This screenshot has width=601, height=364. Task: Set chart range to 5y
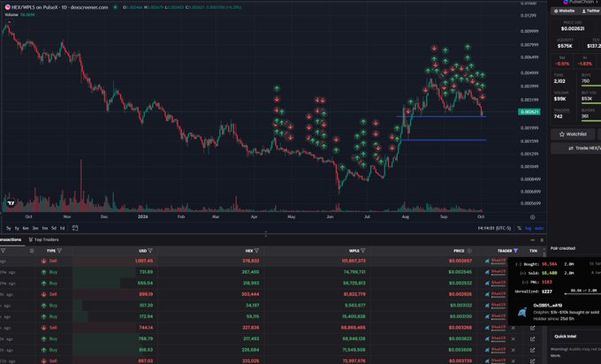[9, 228]
